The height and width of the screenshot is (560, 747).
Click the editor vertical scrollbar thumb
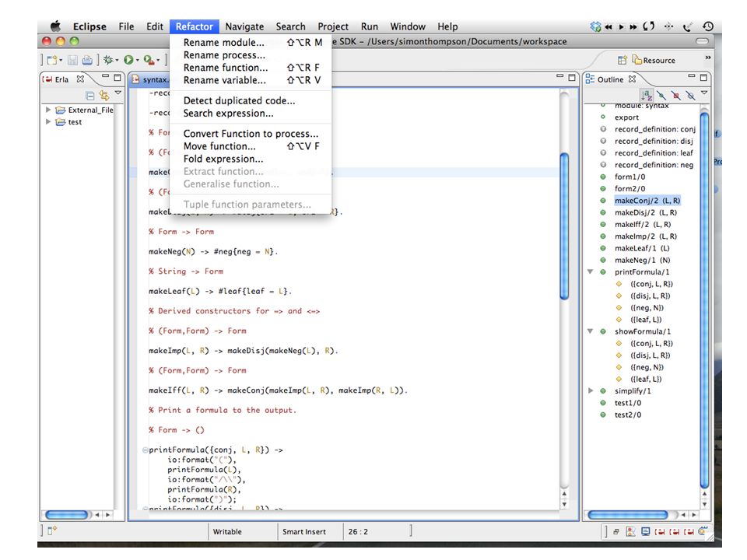click(565, 226)
